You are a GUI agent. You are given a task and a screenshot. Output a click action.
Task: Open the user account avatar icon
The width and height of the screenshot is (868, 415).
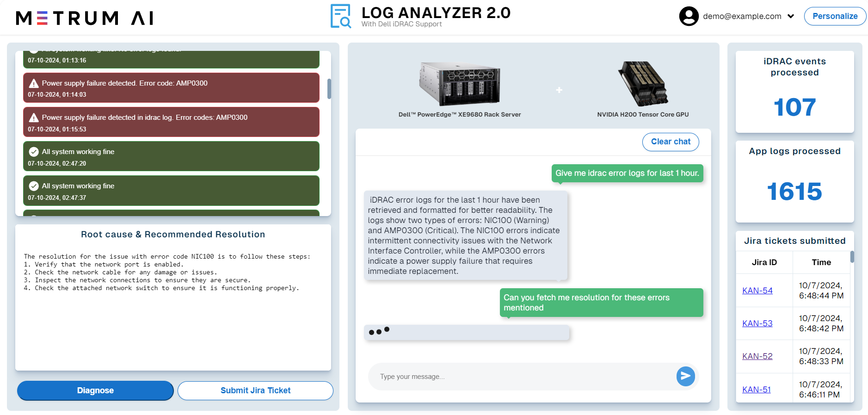coord(689,16)
